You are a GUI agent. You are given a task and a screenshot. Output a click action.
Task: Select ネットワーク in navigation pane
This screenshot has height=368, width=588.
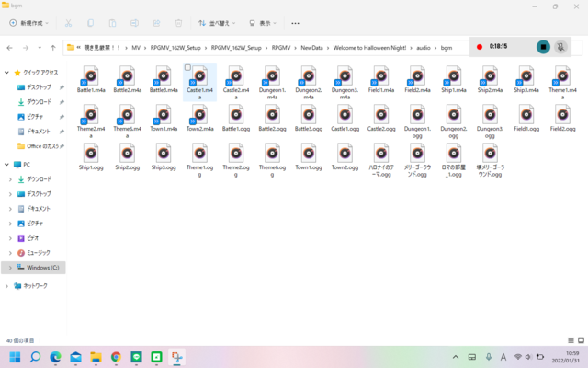[30, 286]
